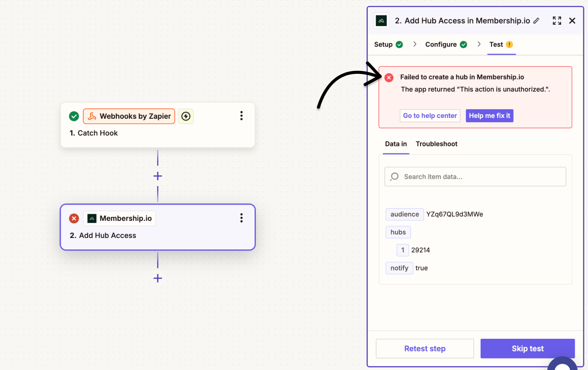Click the pencil icon to rename step

click(536, 21)
